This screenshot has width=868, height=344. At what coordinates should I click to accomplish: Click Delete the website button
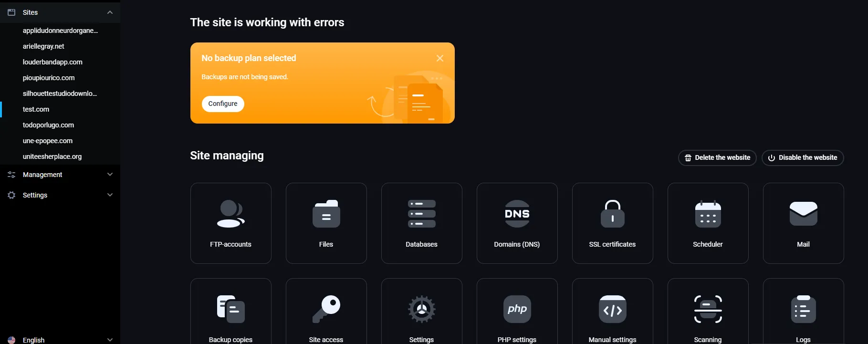[x=717, y=158]
